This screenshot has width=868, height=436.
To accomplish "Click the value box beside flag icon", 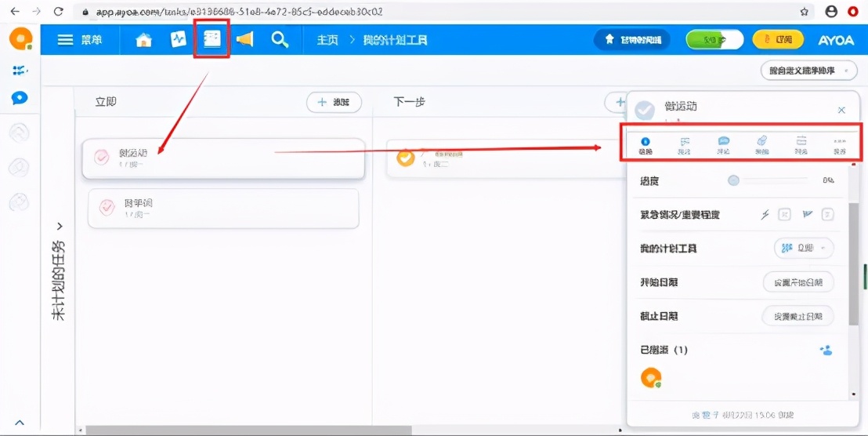I will (x=827, y=214).
